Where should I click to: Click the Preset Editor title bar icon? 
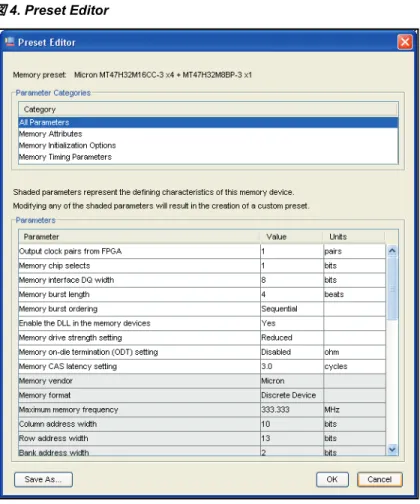point(10,42)
